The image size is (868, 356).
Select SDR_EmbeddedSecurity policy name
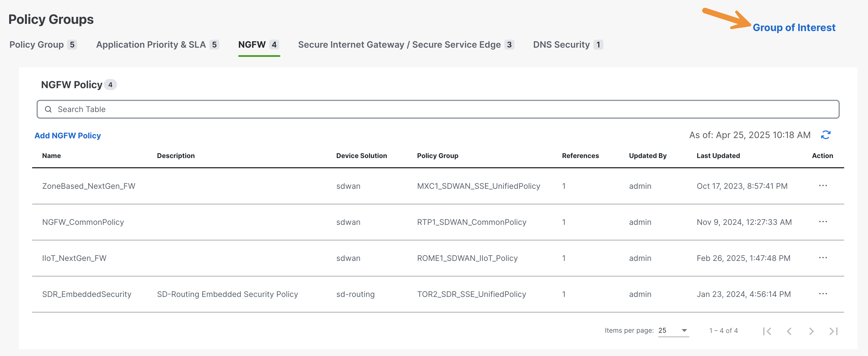pos(87,294)
